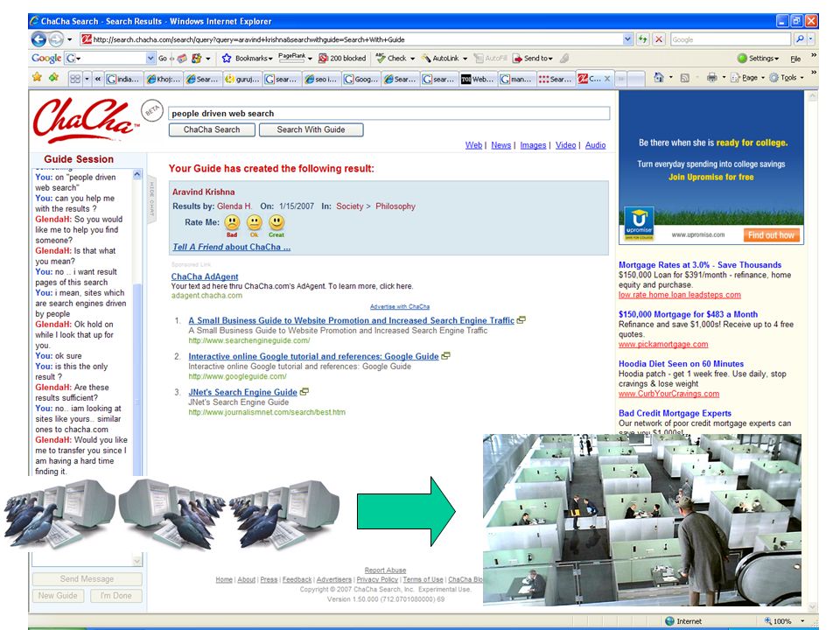Click the Find out how ad button
This screenshot has height=630, width=840.
[x=771, y=234]
